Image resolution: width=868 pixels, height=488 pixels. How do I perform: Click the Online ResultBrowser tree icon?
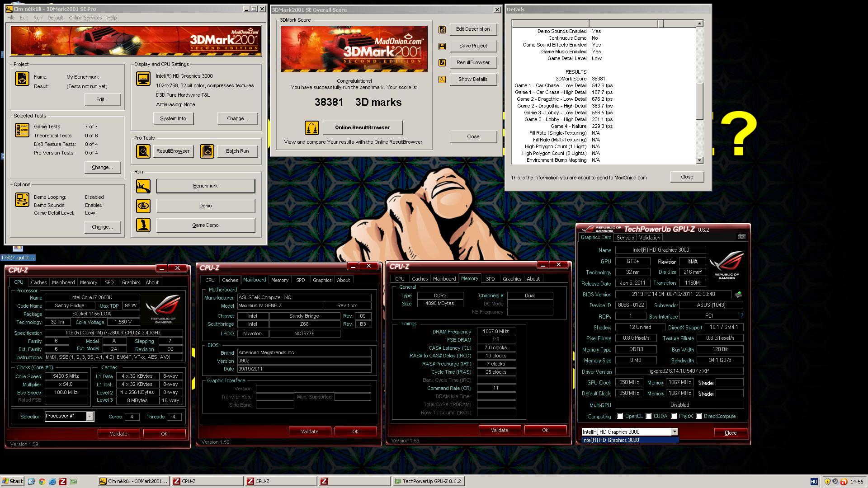point(311,128)
